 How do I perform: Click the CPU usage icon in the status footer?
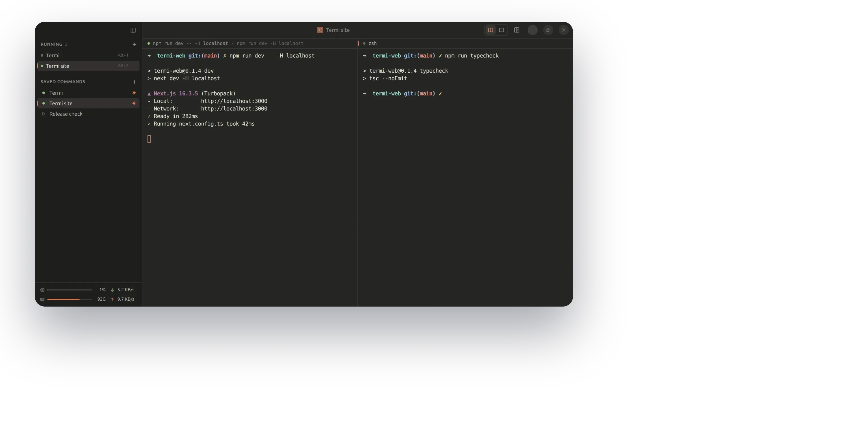(42, 290)
